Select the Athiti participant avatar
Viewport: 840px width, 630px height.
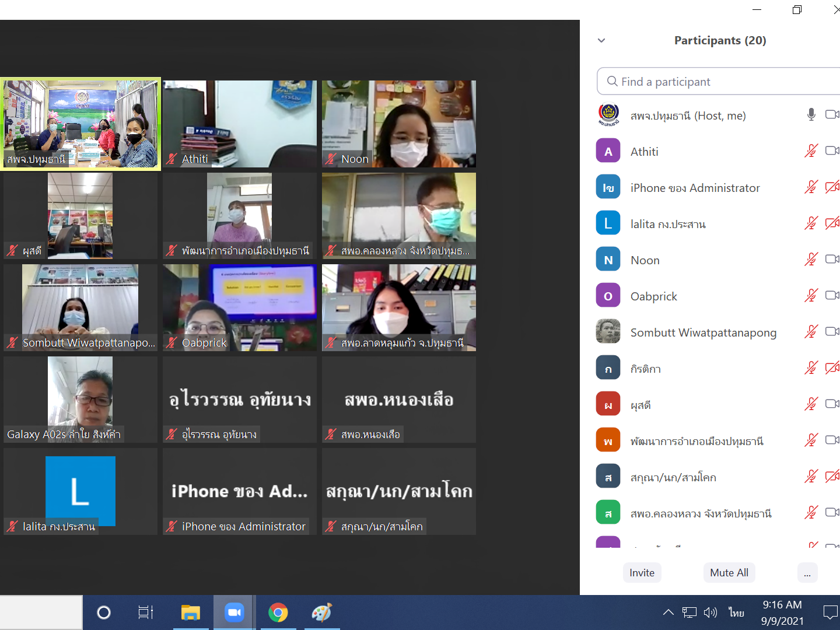tap(608, 152)
